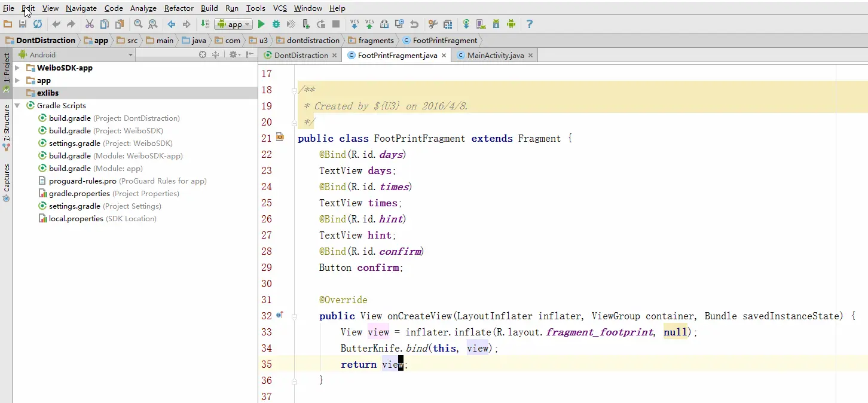The image size is (868, 403).
Task: Run the app with the green play button
Action: tap(261, 25)
